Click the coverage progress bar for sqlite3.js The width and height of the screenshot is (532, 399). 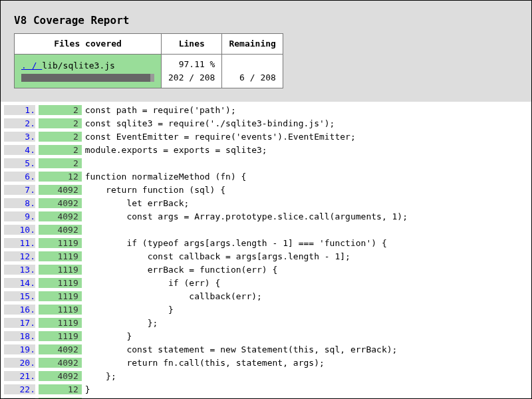88,78
